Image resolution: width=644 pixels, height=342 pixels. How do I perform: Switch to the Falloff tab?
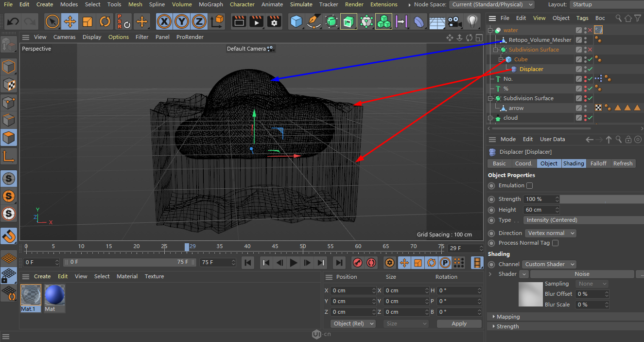tap(598, 163)
